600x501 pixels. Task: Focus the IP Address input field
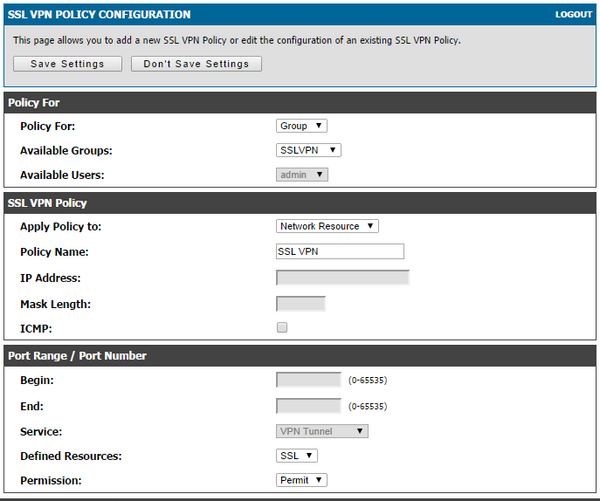343,278
